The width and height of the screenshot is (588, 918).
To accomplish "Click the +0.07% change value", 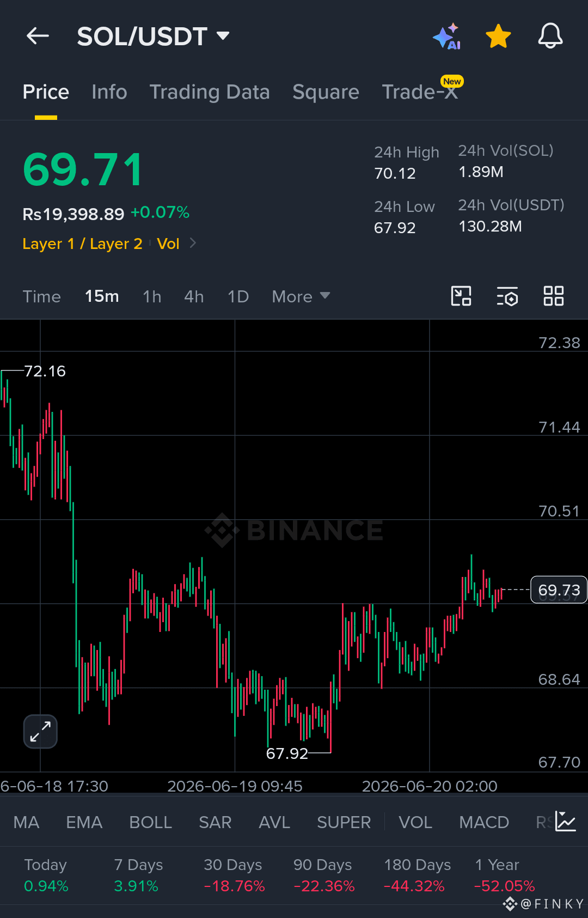I will (x=160, y=212).
